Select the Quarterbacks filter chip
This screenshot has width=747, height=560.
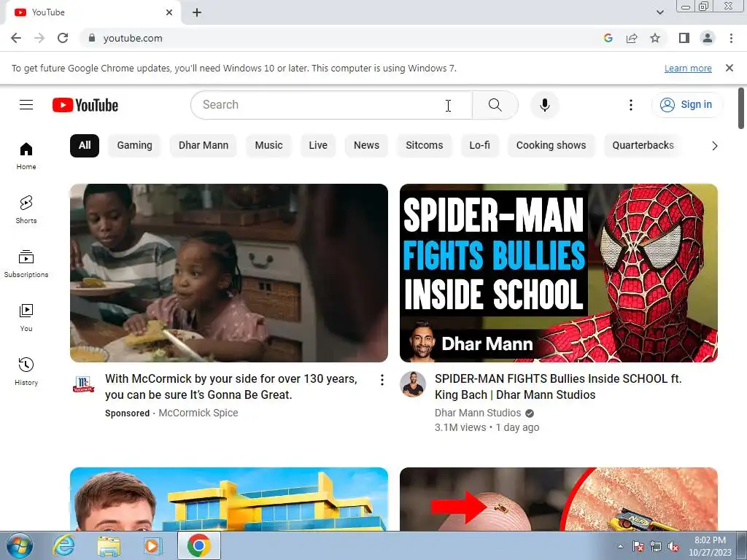pos(643,145)
